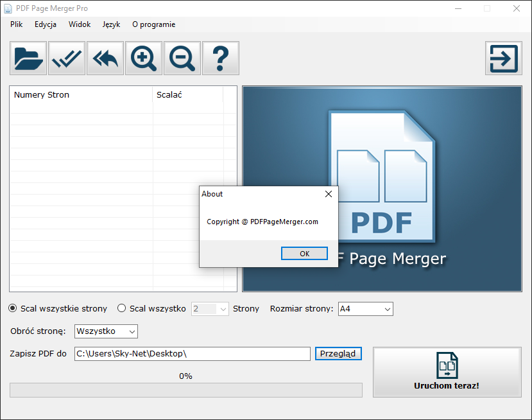This screenshot has width=532, height=420.
Task: Close the PDF Page Merger Pro window
Action: pyautogui.click(x=517, y=8)
